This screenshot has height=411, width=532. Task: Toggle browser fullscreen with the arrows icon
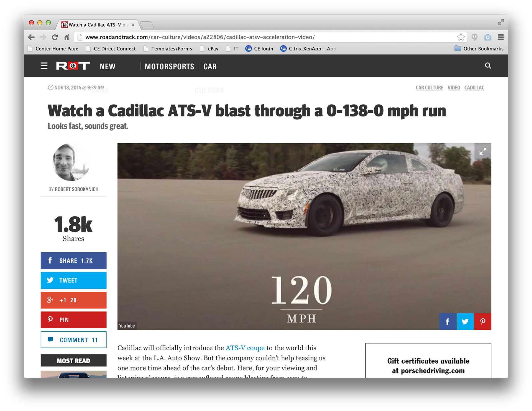tap(501, 22)
